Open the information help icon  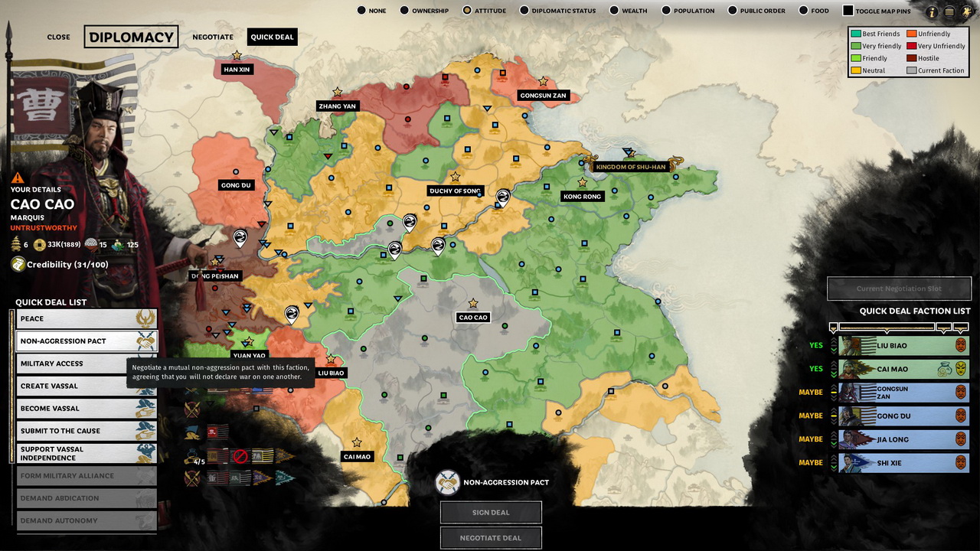click(932, 11)
